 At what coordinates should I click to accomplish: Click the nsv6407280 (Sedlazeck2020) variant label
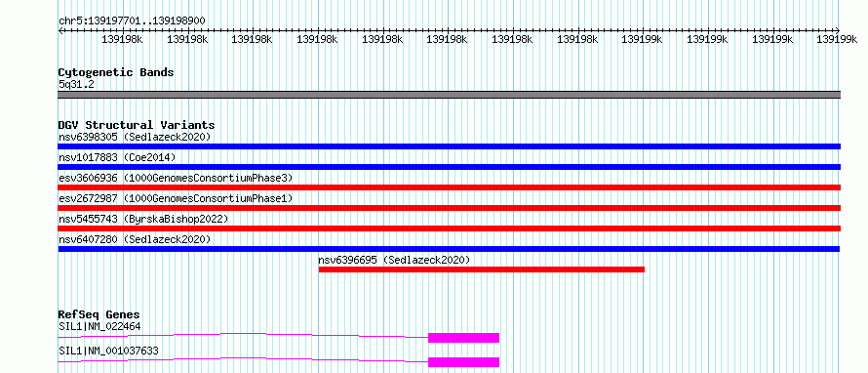[135, 239]
